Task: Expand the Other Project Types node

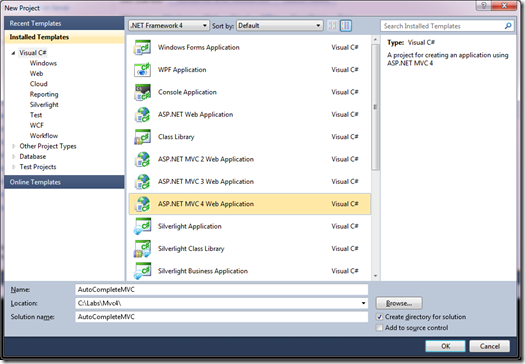Action: point(13,146)
